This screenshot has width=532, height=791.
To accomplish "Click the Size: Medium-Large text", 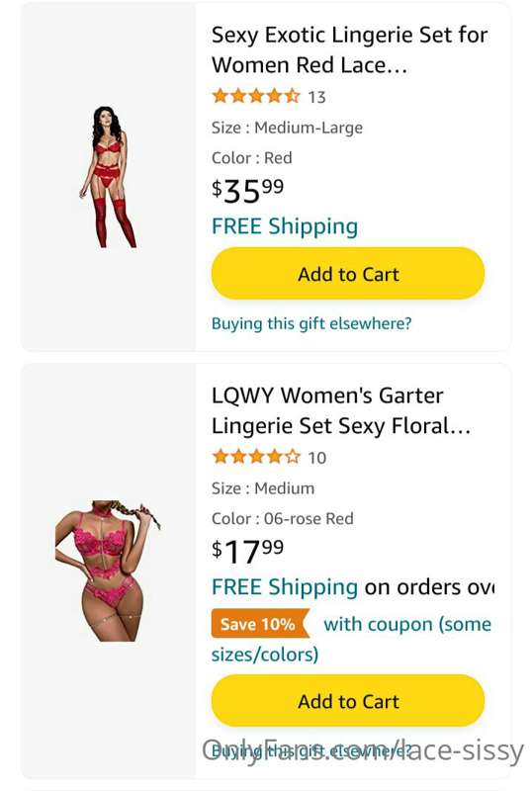I will click(287, 128).
